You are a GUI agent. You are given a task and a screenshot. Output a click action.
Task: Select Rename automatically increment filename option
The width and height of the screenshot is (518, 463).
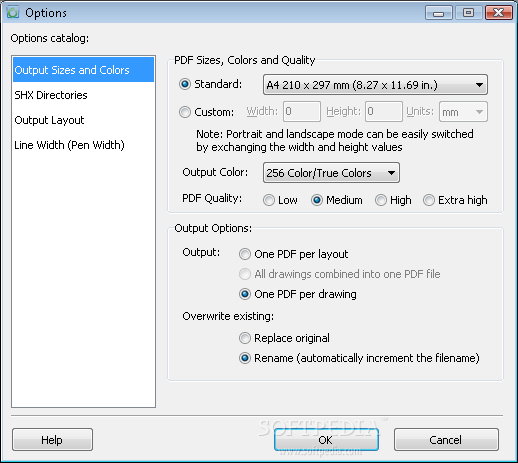(x=245, y=358)
